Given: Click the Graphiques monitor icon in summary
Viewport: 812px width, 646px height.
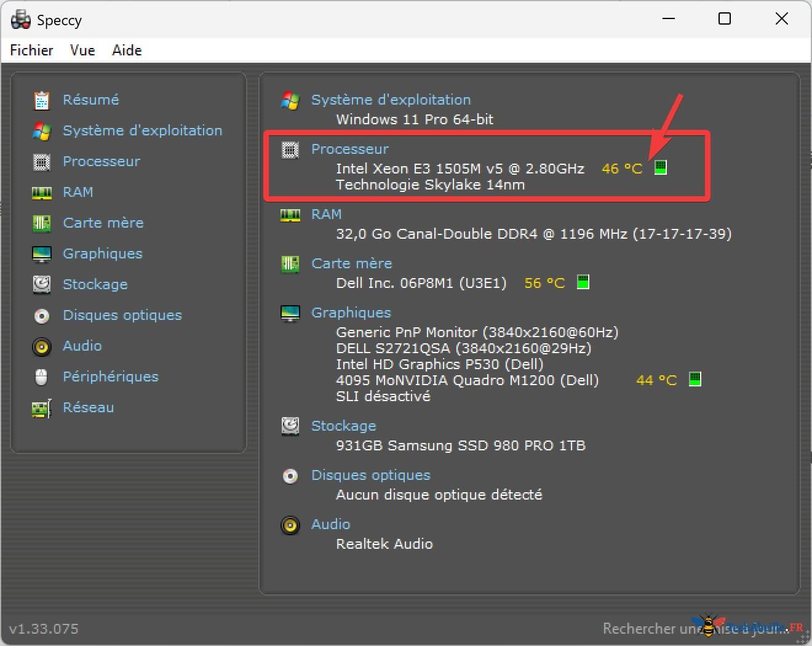Looking at the screenshot, I should (x=290, y=313).
